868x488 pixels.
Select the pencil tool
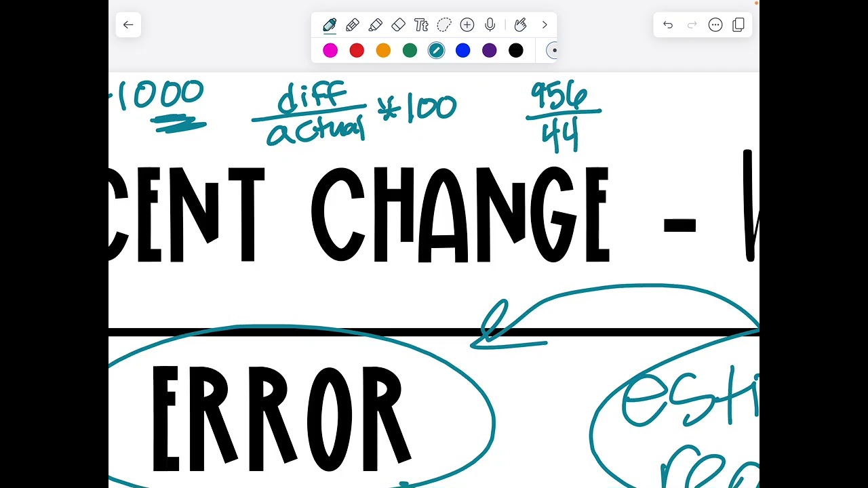(x=352, y=25)
